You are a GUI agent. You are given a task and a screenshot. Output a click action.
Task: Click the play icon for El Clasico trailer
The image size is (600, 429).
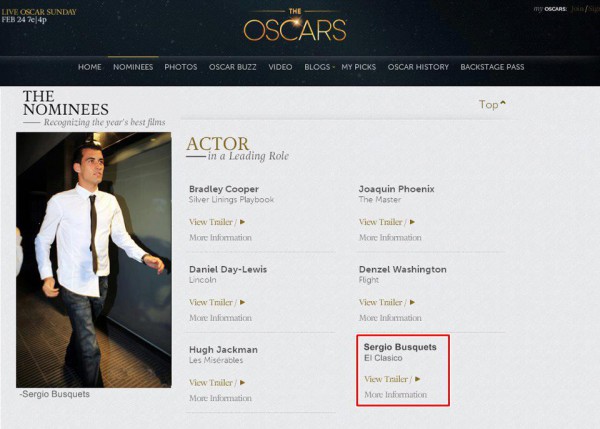[417, 379]
